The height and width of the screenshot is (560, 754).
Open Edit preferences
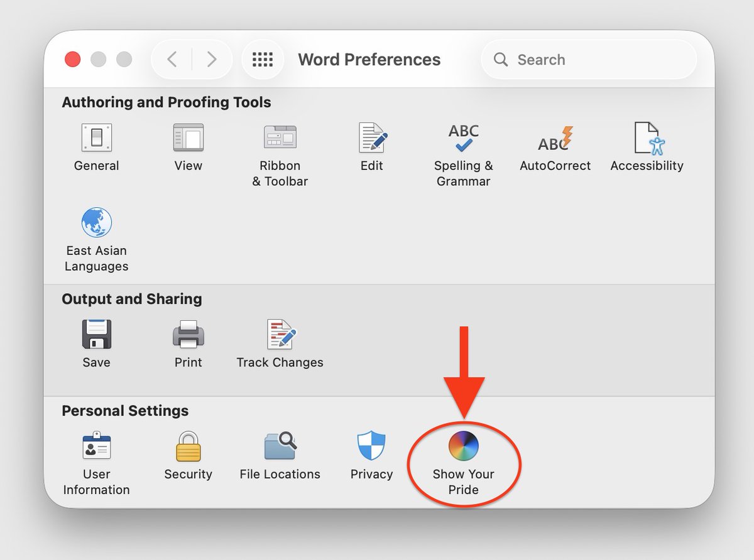pos(372,148)
